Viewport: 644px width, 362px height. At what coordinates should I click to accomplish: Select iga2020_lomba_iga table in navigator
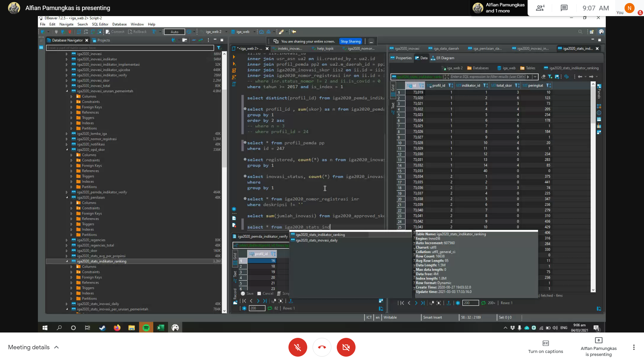(x=92, y=134)
